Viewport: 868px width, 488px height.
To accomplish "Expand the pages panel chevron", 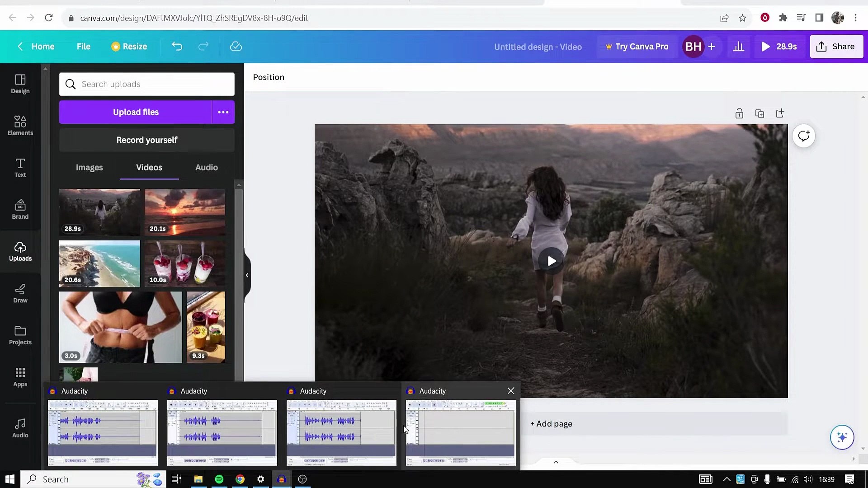I will (556, 462).
